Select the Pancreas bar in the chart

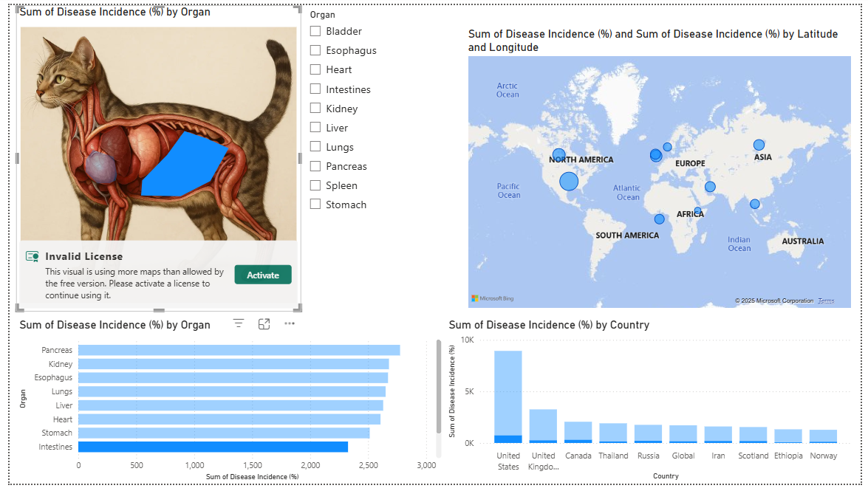(x=239, y=350)
